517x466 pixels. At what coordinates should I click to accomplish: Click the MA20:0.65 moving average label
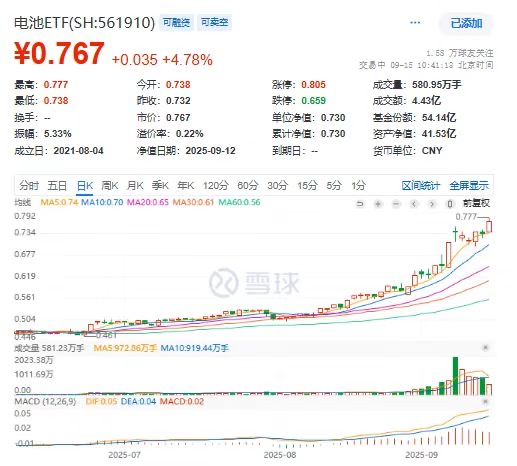pos(148,202)
